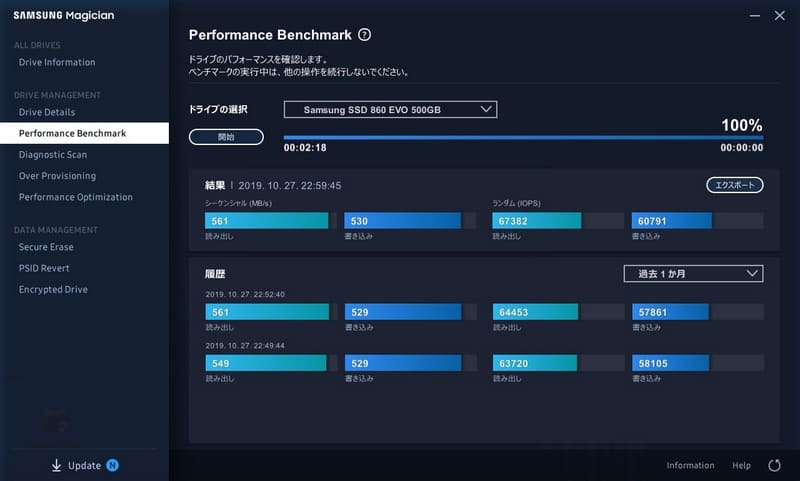Click the 100% progress text
800x481 pixels.
coord(742,125)
